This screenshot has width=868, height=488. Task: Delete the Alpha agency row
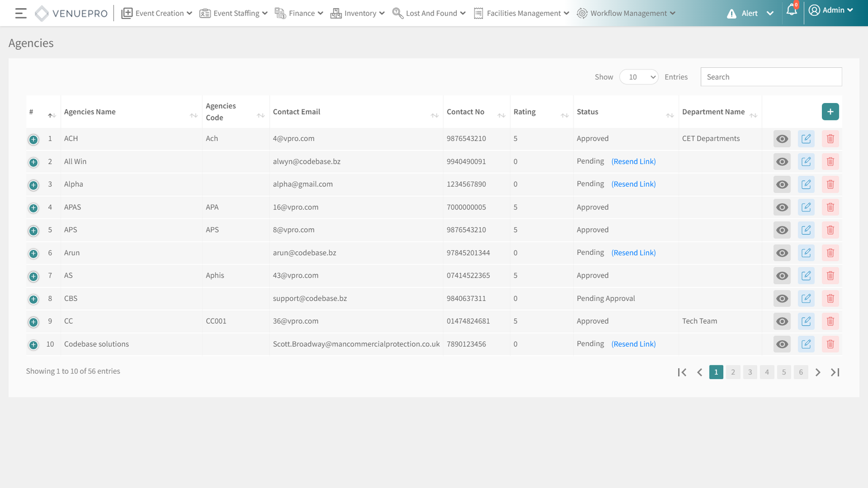point(830,184)
